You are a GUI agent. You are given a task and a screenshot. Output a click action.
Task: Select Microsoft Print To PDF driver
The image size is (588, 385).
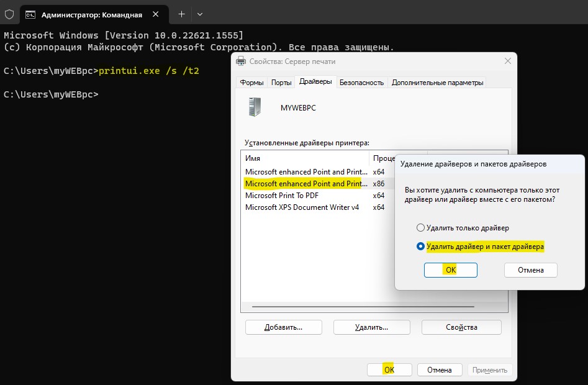click(x=318, y=196)
